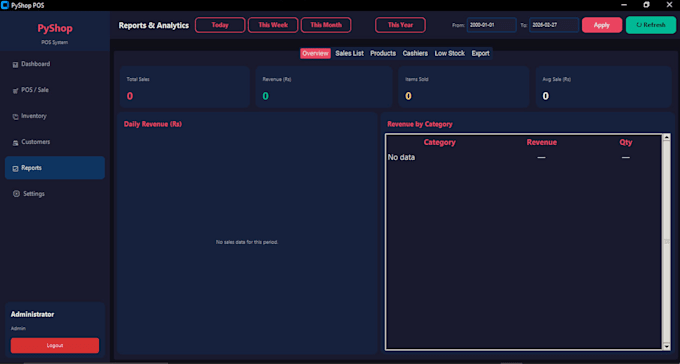Switch to the Sales List tab
Screen dimensions: 680x364
[x=350, y=53]
